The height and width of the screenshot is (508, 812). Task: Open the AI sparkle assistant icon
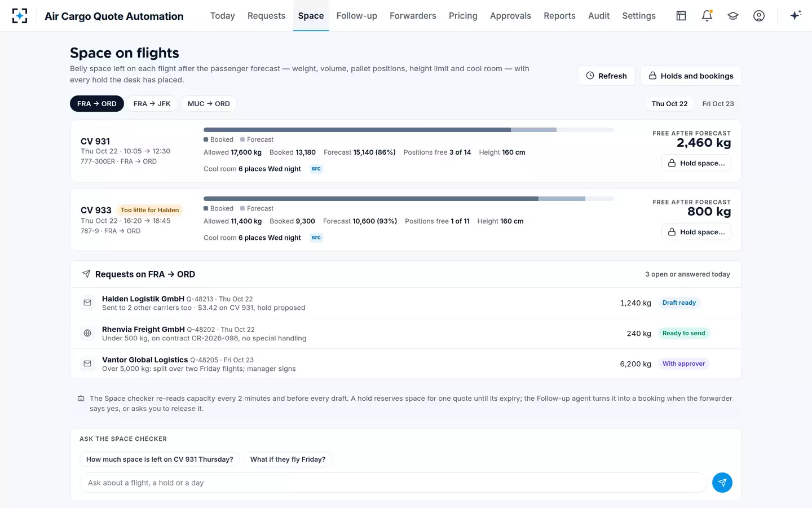[x=796, y=16]
